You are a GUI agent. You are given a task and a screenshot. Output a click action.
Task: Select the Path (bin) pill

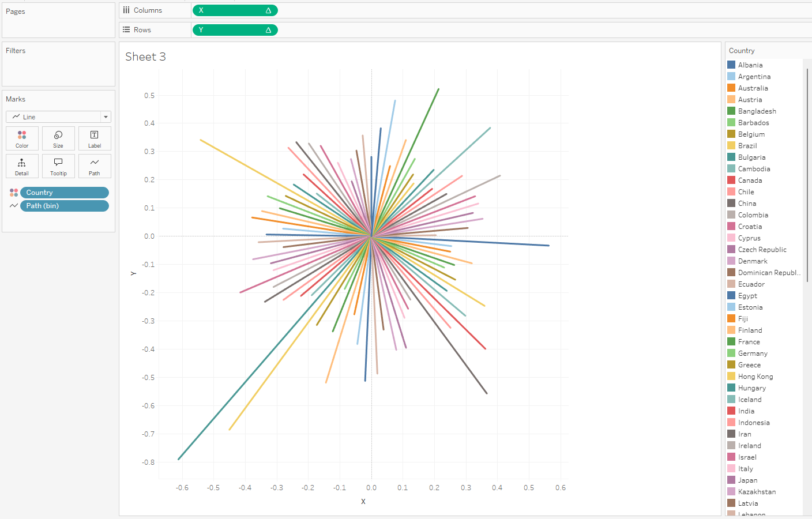point(65,206)
